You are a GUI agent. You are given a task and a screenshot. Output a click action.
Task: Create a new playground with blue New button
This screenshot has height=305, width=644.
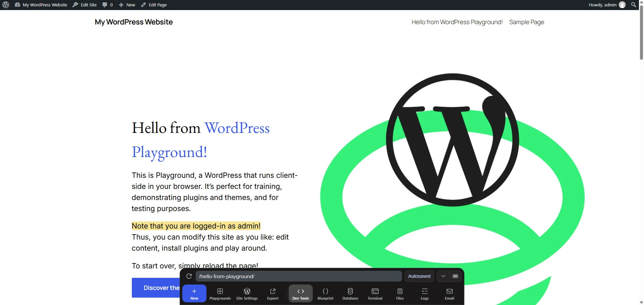click(x=194, y=293)
